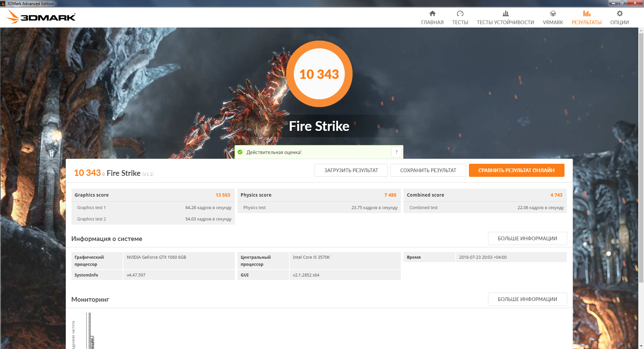Click the monitoring chart graph area
The height and width of the screenshot is (349, 644).
tap(319, 331)
